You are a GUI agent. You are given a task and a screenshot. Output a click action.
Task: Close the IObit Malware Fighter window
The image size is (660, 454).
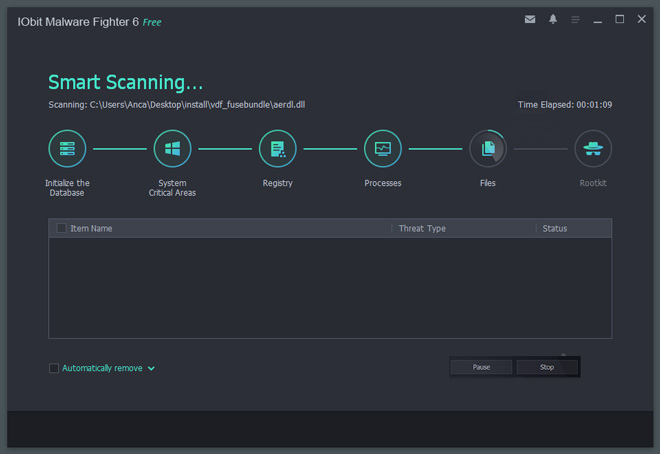641,19
